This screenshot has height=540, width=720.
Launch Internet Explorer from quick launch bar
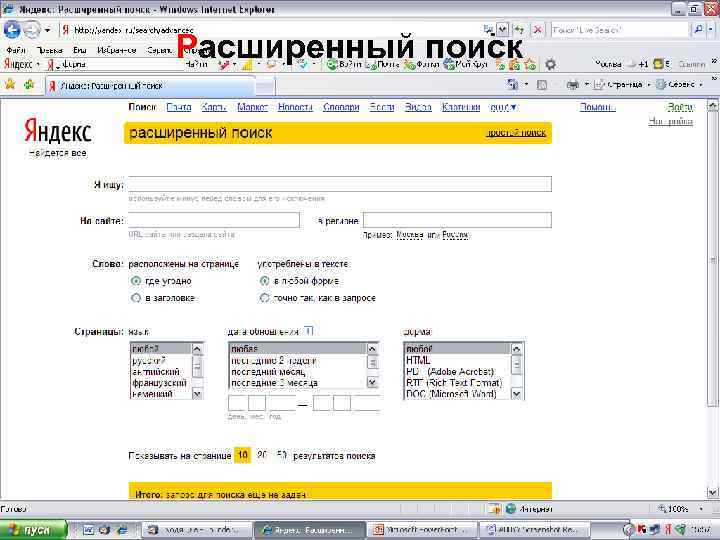tap(122, 530)
